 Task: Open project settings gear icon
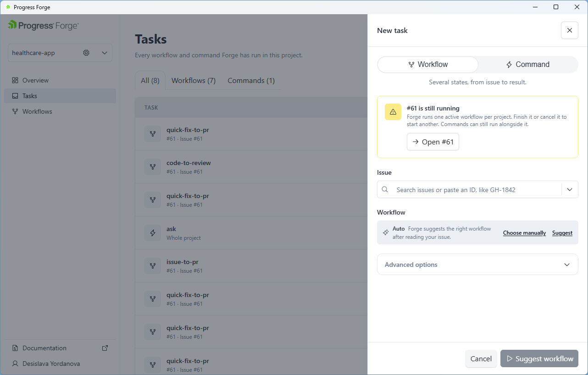tap(86, 53)
